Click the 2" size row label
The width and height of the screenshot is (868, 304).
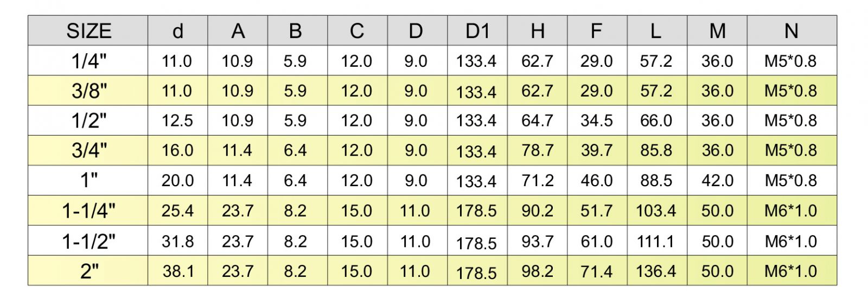[89, 271]
